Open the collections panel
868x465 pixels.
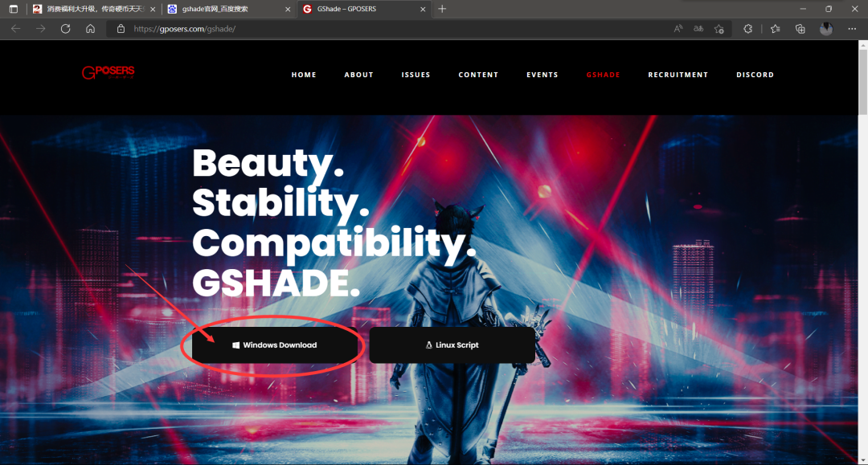pos(800,29)
